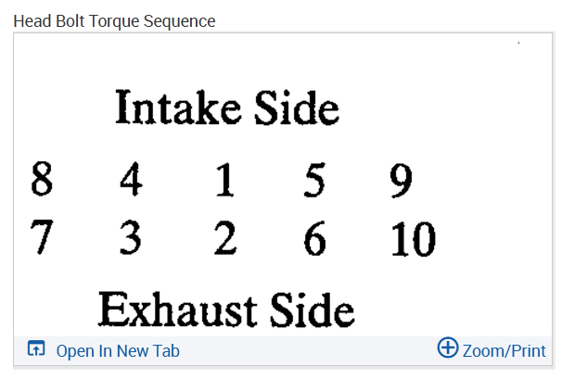Click bolt number 4 in the diagram

tap(131, 180)
